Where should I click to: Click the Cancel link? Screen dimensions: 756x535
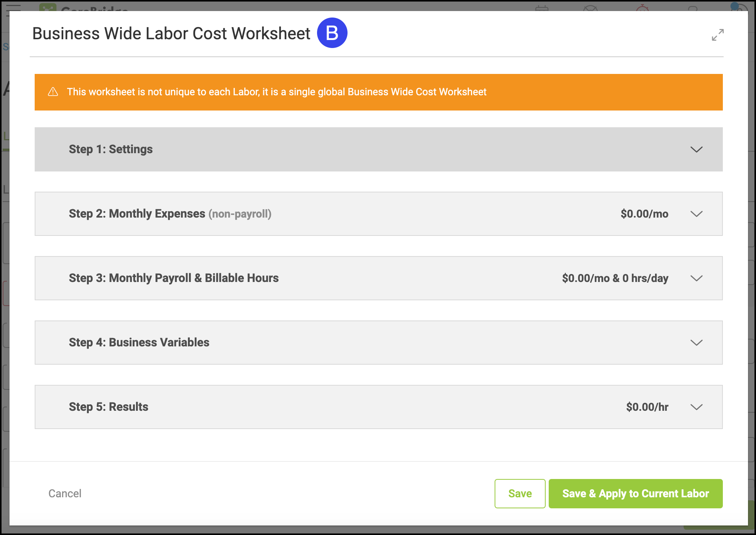[65, 493]
